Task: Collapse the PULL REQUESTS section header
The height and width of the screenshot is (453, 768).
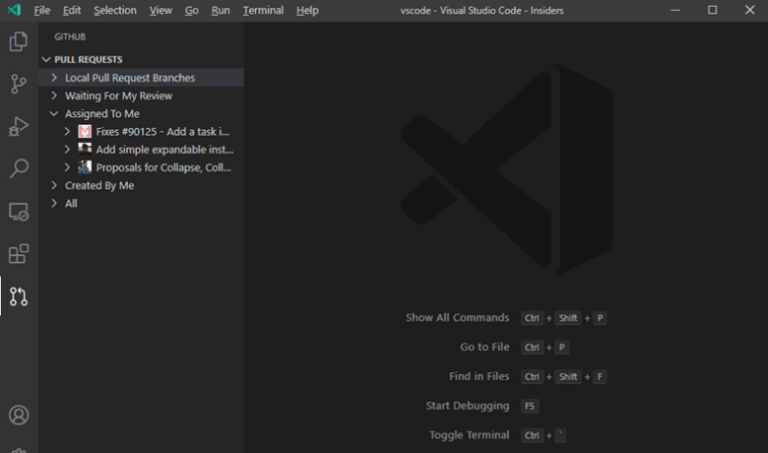Action: pos(141,59)
